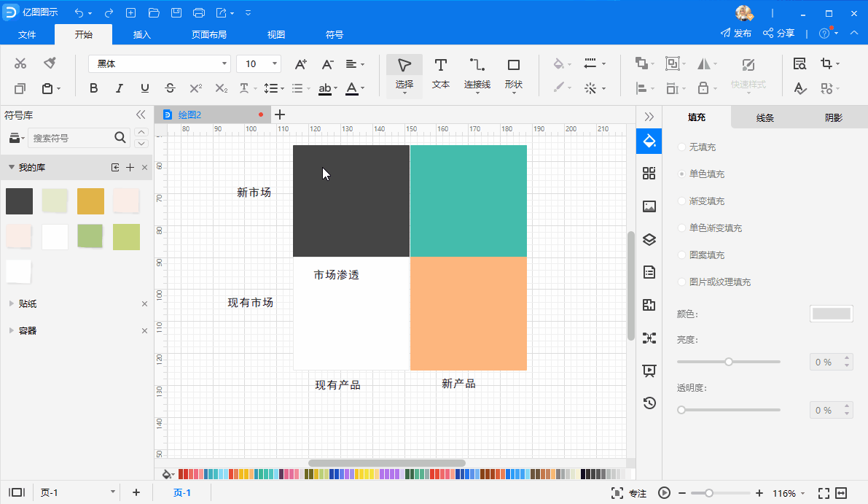This screenshot has height=504, width=868.
Task: Open the History clock icon
Action: 649,403
